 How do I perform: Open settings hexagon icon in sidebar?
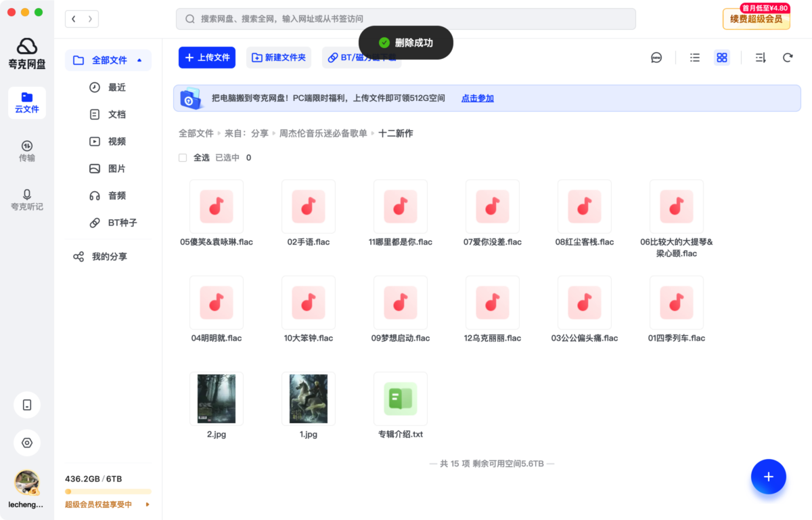click(27, 443)
